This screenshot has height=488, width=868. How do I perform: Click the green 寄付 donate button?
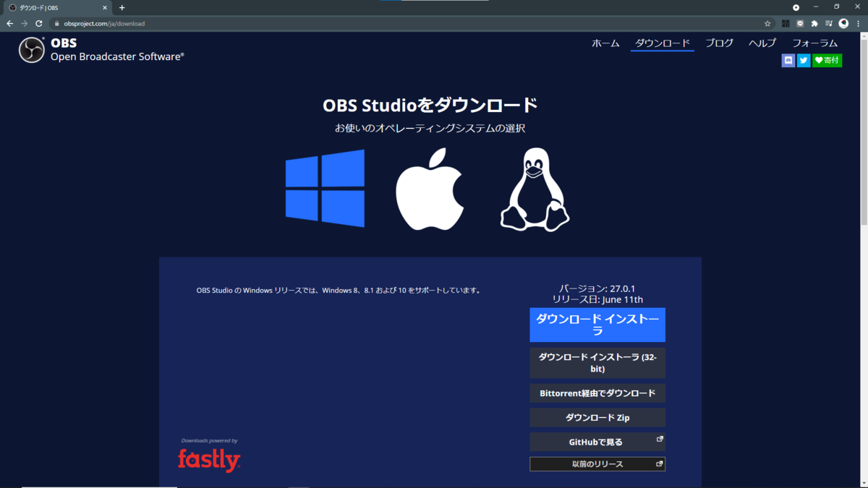827,61
